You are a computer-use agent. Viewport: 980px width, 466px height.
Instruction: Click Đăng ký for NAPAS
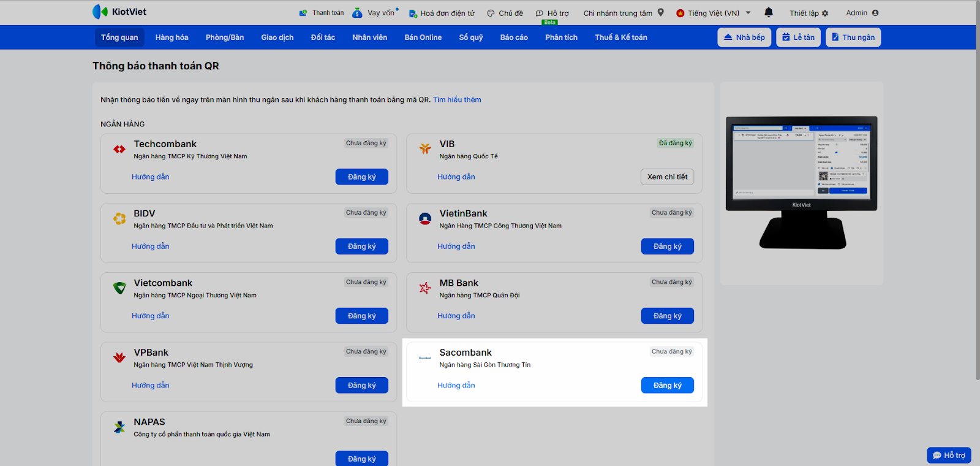click(362, 459)
